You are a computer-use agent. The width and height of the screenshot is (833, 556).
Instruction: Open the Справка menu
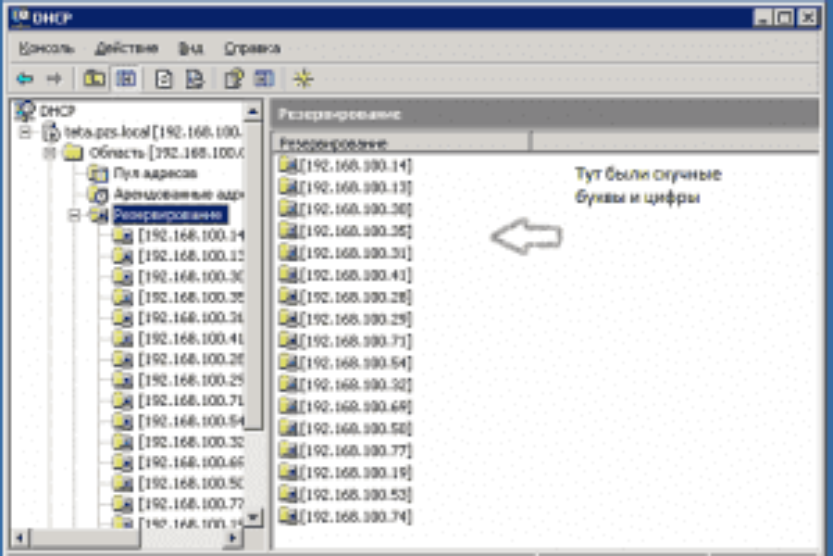point(252,48)
